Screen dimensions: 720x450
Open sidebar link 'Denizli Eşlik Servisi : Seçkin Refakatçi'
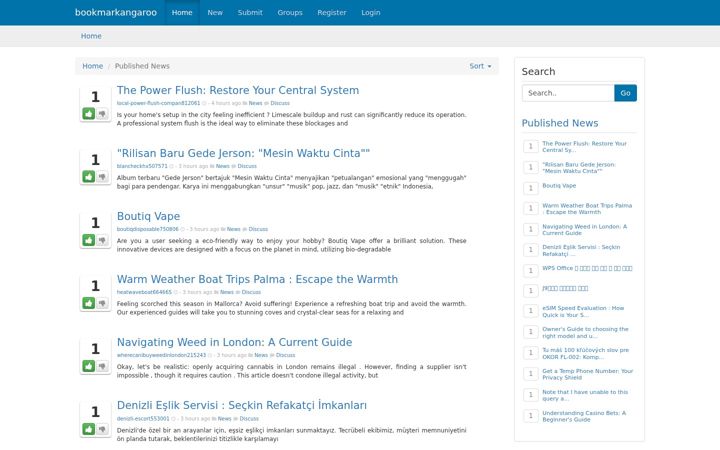coord(581,250)
